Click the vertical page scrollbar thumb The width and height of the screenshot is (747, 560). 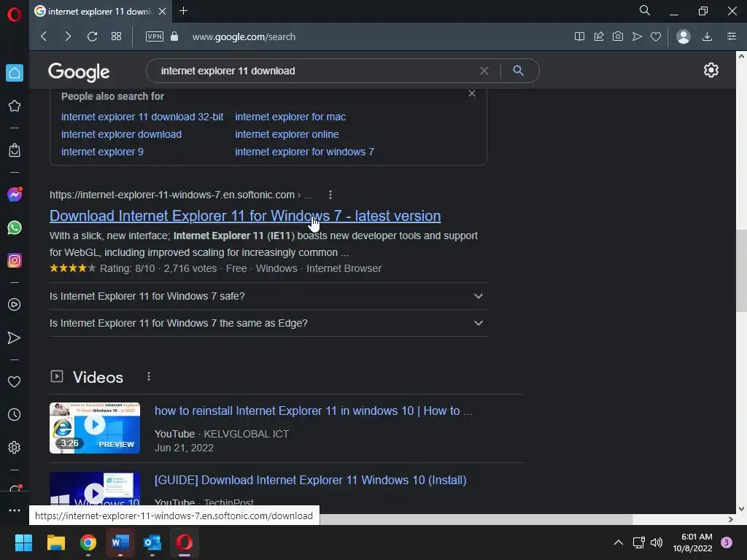pos(741,271)
